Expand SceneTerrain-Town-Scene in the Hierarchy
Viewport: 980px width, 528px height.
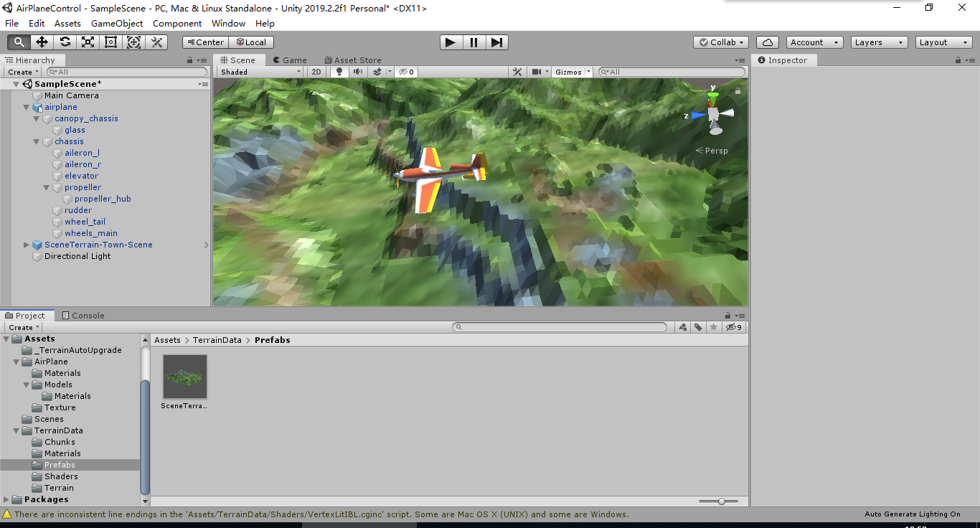[x=26, y=245]
